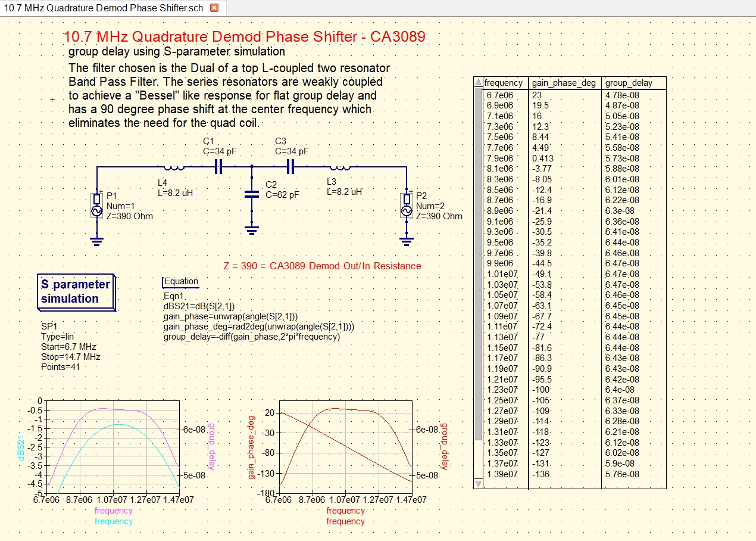Click the magenta group_delay axis label

[211, 447]
